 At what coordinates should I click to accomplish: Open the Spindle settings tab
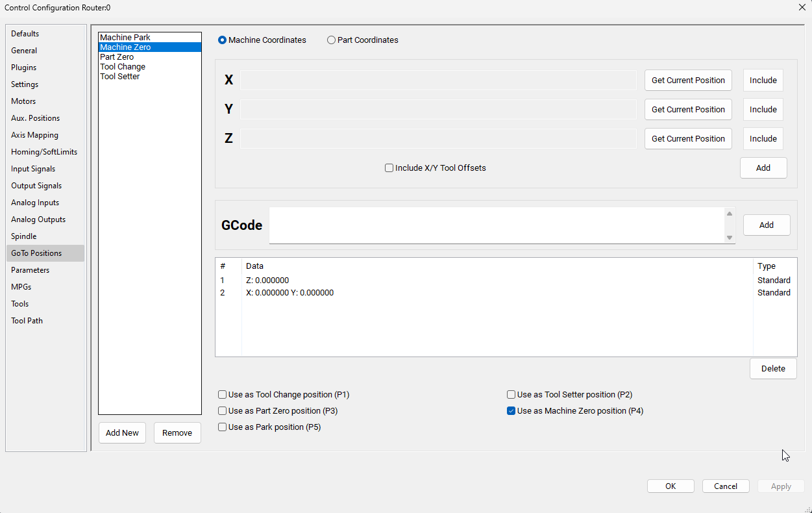coord(24,236)
